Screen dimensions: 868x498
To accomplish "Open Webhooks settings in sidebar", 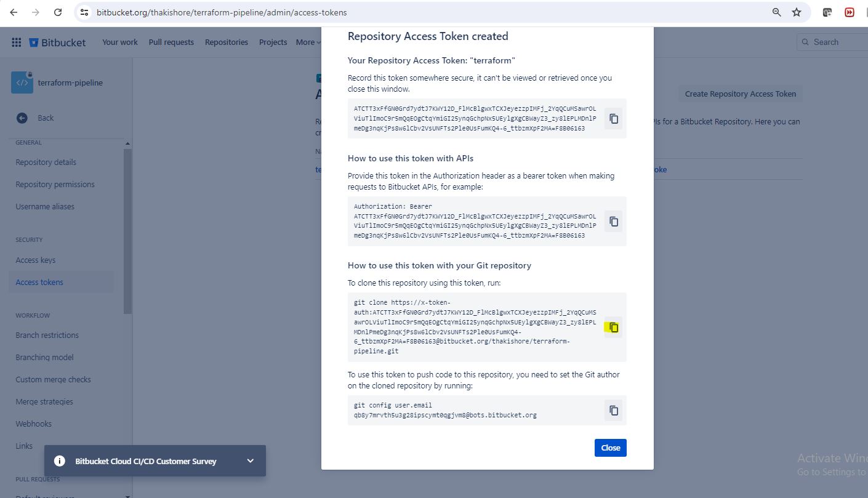I will 34,424.
